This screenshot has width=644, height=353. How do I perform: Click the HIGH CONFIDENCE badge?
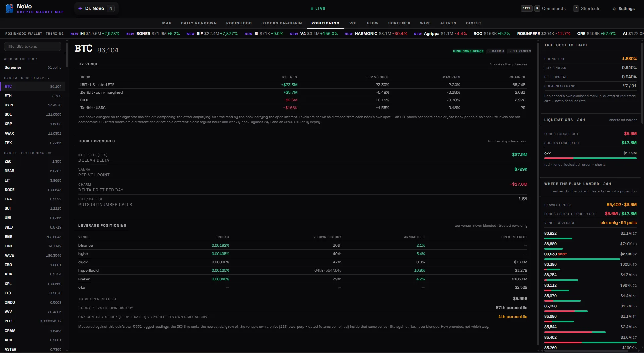coord(468,51)
